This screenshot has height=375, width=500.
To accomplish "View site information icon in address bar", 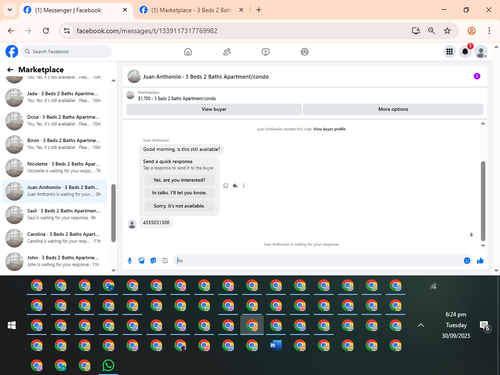I will [x=67, y=31].
